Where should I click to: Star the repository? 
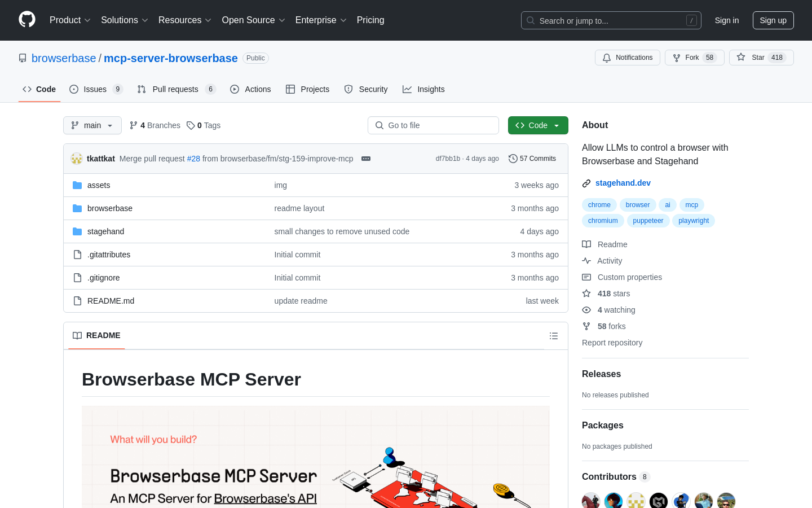pyautogui.click(x=761, y=58)
